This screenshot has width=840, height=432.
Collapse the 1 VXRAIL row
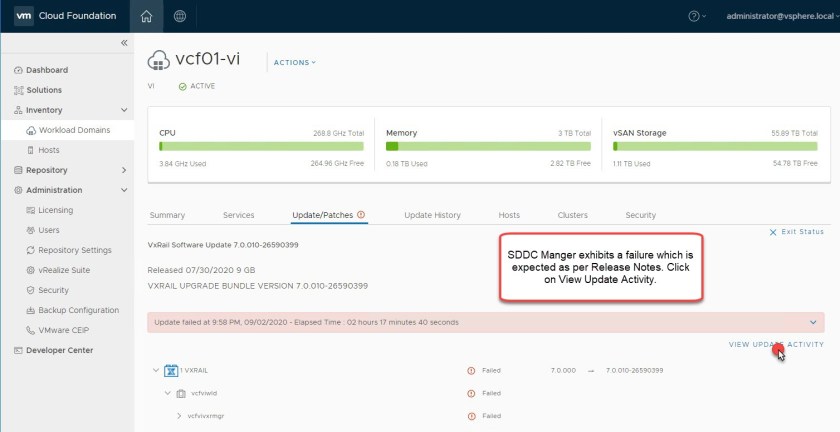pyautogui.click(x=156, y=370)
